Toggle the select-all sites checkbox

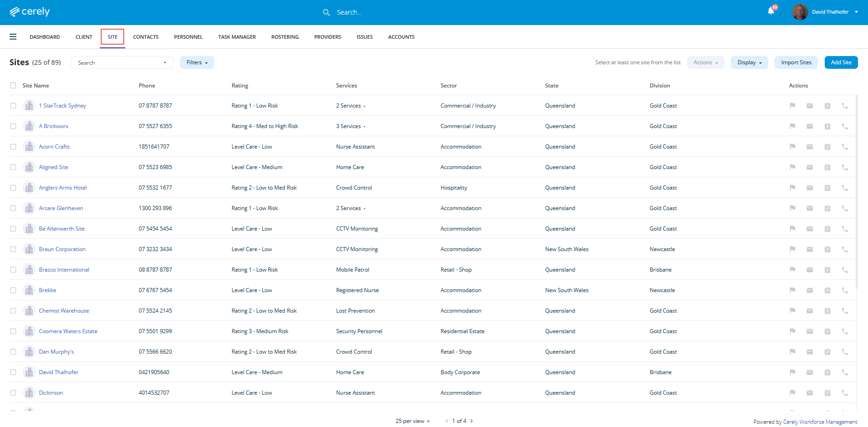13,86
